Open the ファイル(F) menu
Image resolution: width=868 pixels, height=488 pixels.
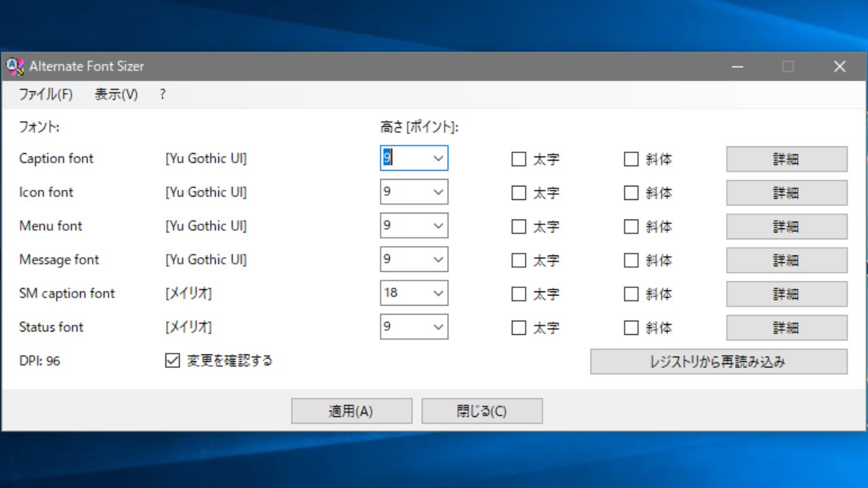click(x=45, y=95)
